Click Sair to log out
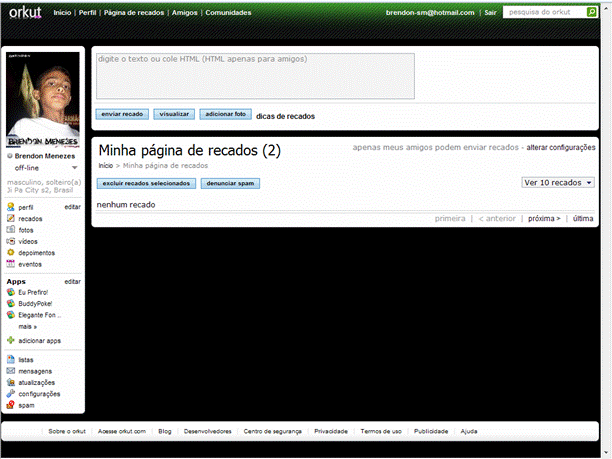612x459 pixels. click(490, 12)
